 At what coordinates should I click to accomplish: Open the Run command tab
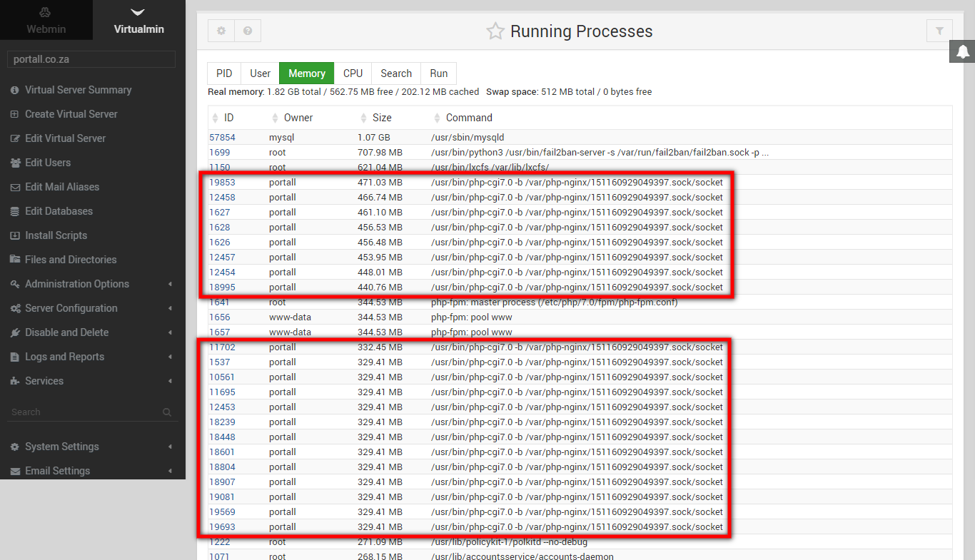point(439,73)
